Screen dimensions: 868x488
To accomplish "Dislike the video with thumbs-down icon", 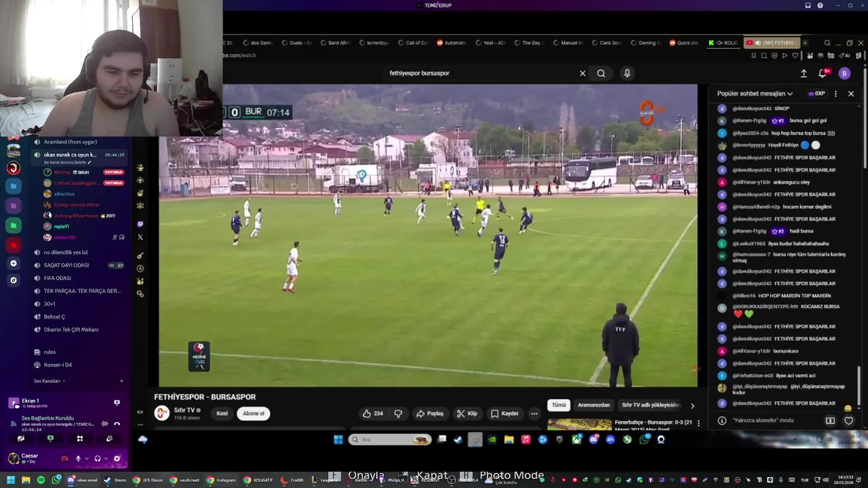I will (398, 413).
